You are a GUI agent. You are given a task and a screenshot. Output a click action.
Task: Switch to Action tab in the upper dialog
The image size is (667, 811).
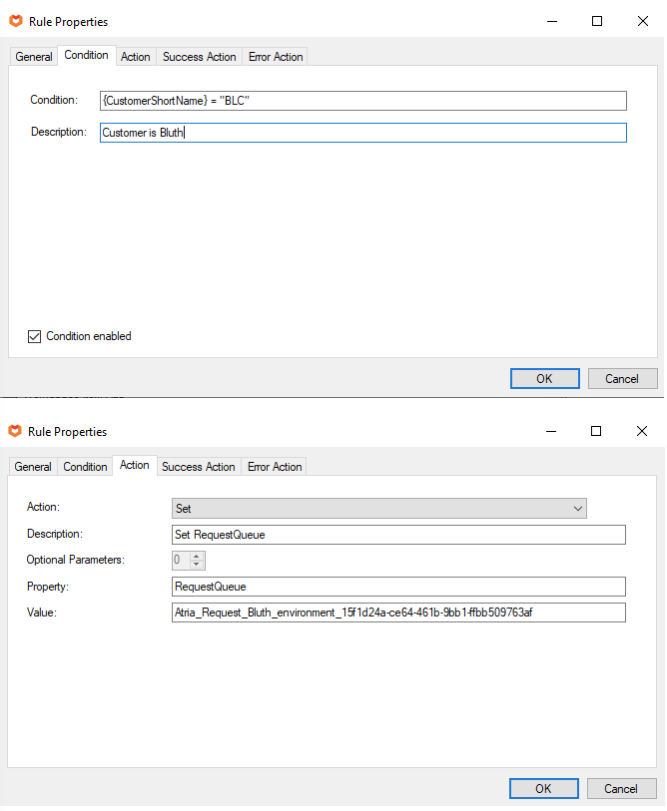[135, 57]
